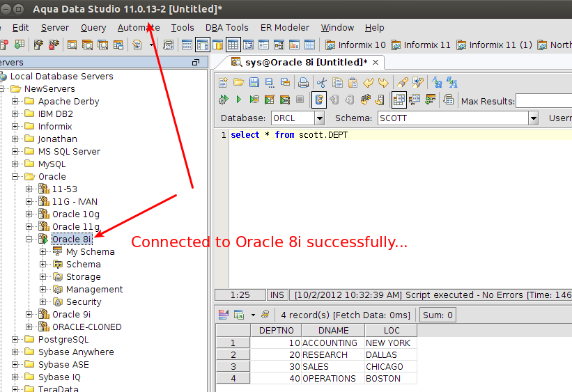This screenshot has height=392, width=572.
Task: Open the ER Modeler menu
Action: tap(284, 28)
